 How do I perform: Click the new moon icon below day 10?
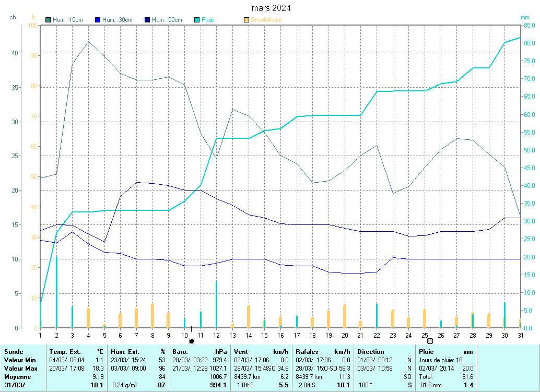click(x=191, y=341)
